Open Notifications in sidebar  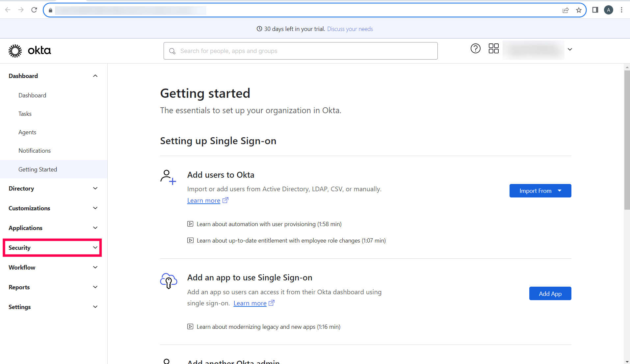pos(35,151)
